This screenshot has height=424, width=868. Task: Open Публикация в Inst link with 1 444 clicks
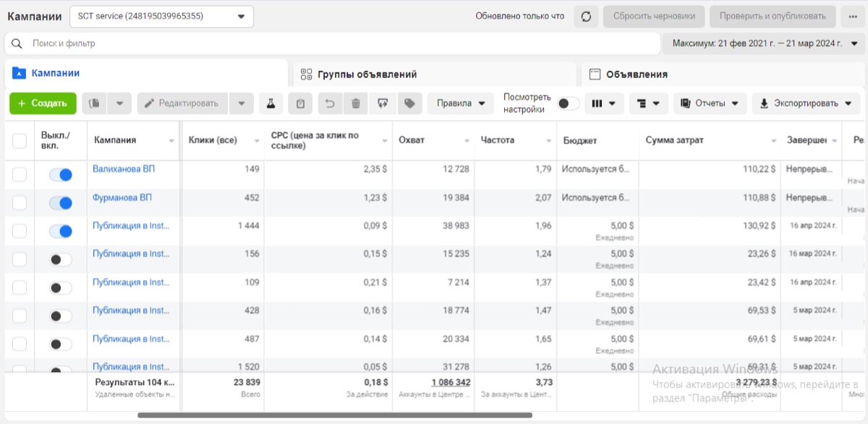pyautogui.click(x=131, y=226)
